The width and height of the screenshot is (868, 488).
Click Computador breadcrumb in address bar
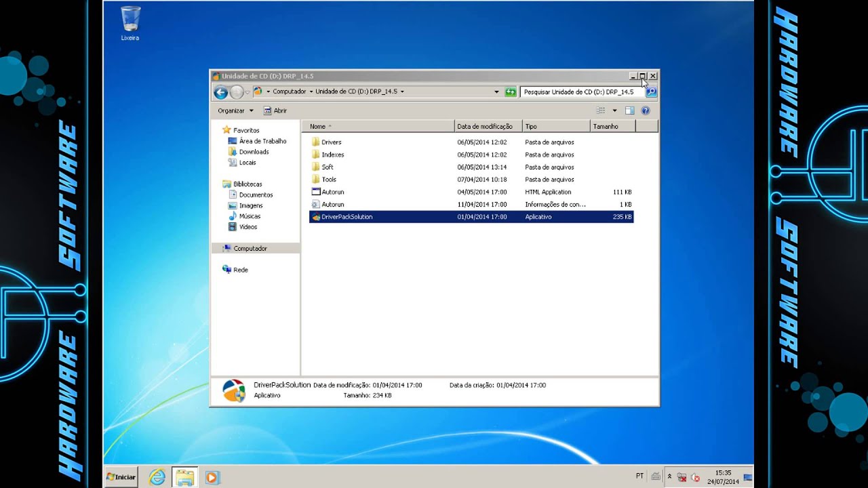pos(290,91)
